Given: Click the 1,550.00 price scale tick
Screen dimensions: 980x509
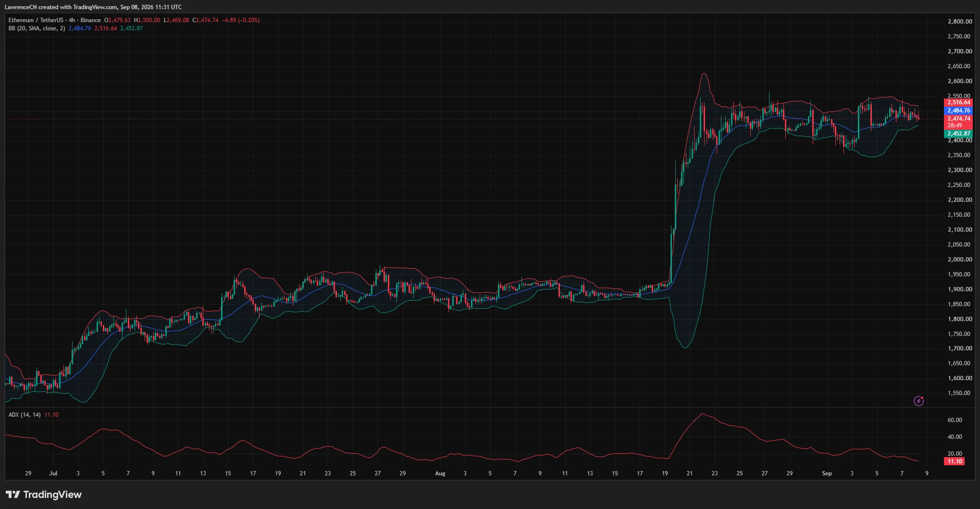Looking at the screenshot, I should tap(960, 393).
